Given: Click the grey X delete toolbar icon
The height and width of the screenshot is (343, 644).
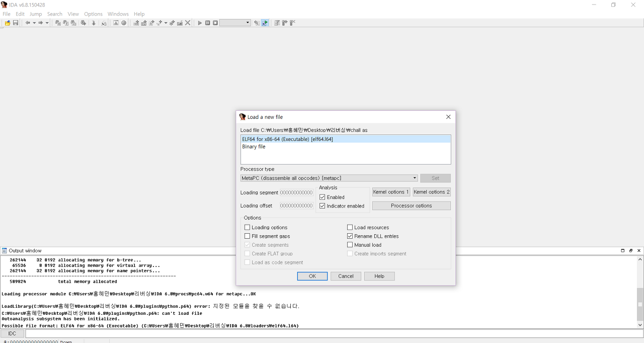Looking at the screenshot, I should pyautogui.click(x=188, y=23).
